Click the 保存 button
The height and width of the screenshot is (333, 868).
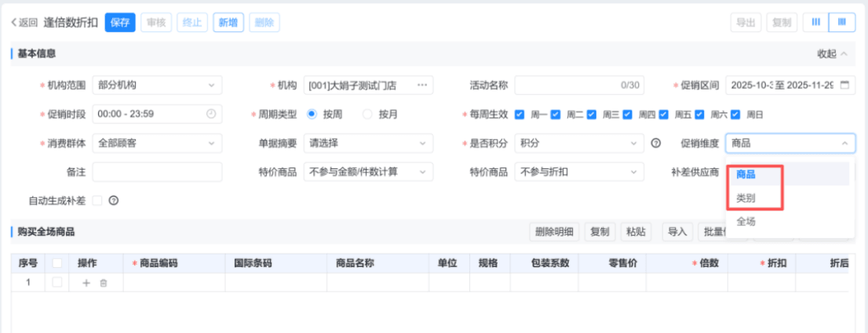120,22
